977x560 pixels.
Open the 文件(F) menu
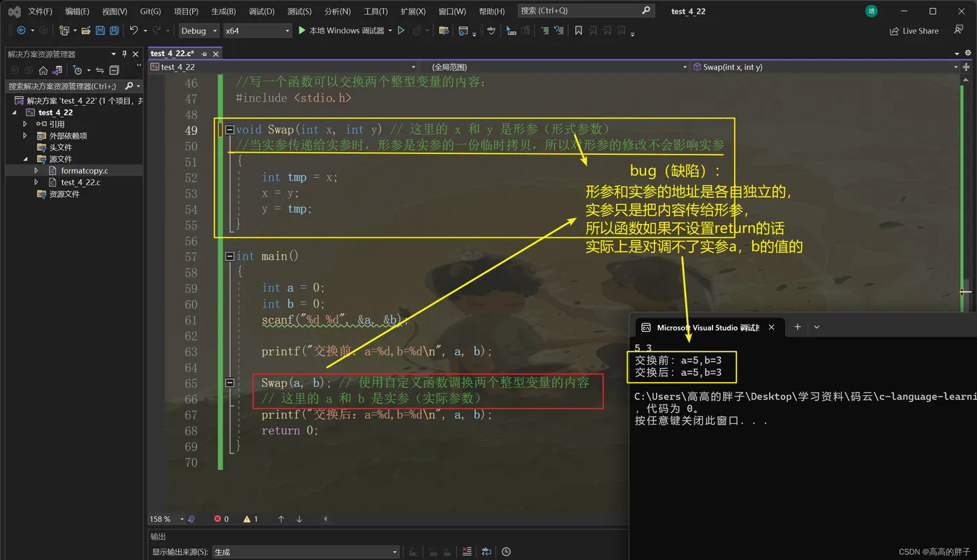tap(40, 11)
